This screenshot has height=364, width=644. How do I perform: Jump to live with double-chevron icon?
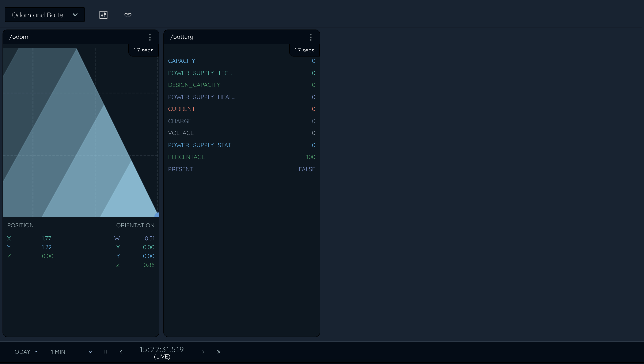[219, 352]
